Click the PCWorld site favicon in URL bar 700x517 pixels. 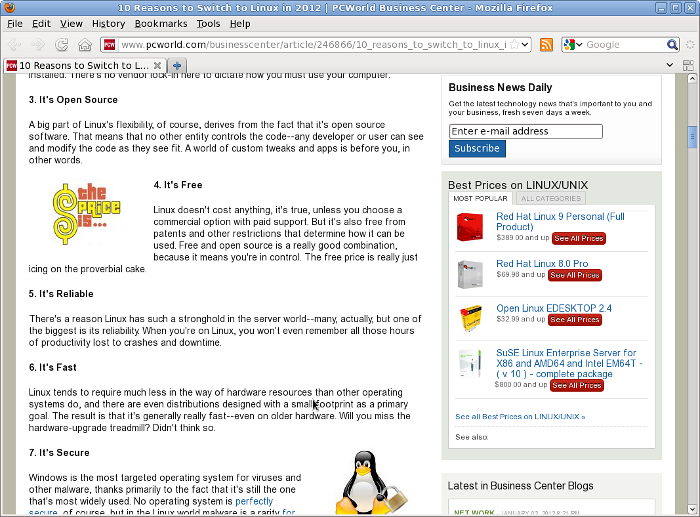pyautogui.click(x=109, y=45)
